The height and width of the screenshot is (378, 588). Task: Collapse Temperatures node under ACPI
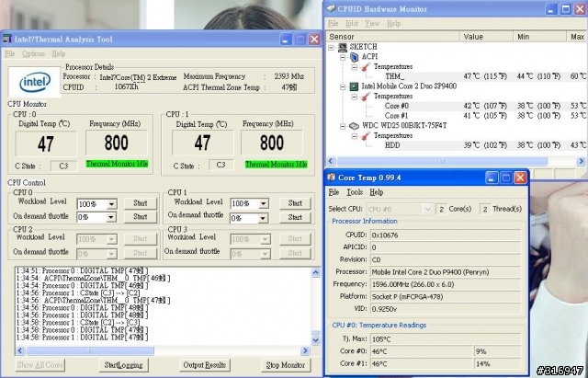[355, 67]
